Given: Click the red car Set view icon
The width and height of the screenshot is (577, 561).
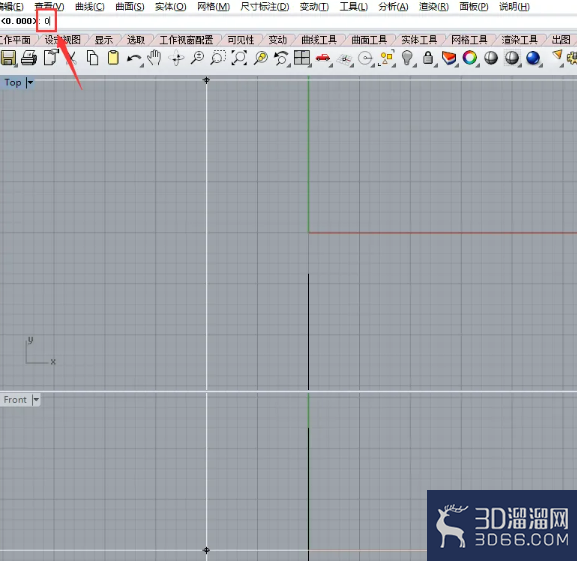Looking at the screenshot, I should point(323,58).
